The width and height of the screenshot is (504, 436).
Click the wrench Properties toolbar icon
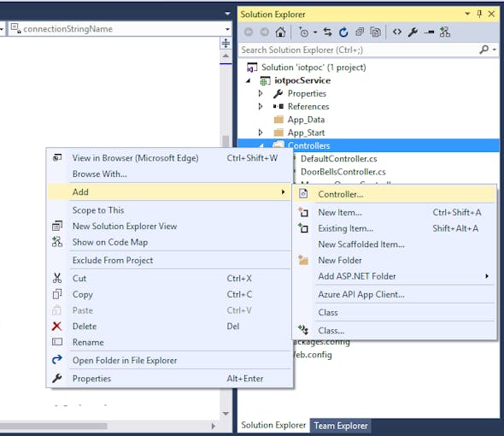(413, 32)
